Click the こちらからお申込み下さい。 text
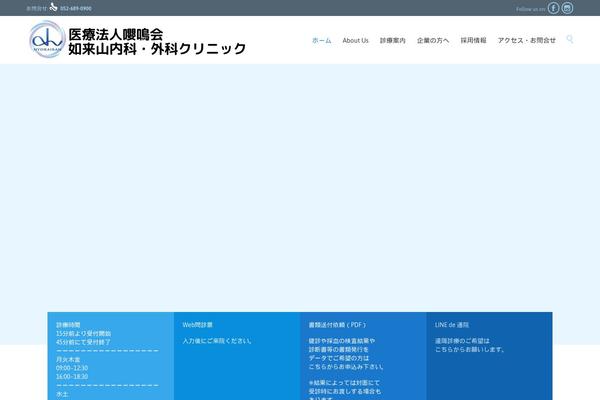Image resolution: width=600 pixels, height=400 pixels. tap(347, 367)
